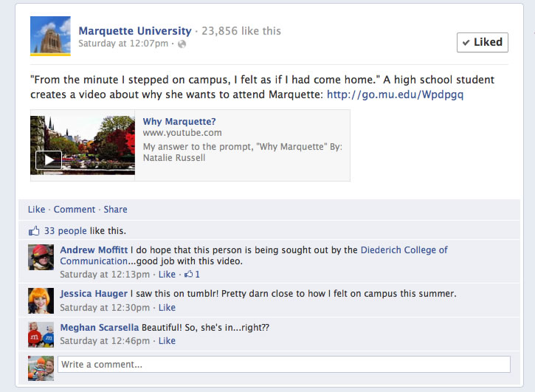This screenshot has height=392, width=535.
Task: Open Meghan Scarsella's avatar picture
Action: (41, 334)
